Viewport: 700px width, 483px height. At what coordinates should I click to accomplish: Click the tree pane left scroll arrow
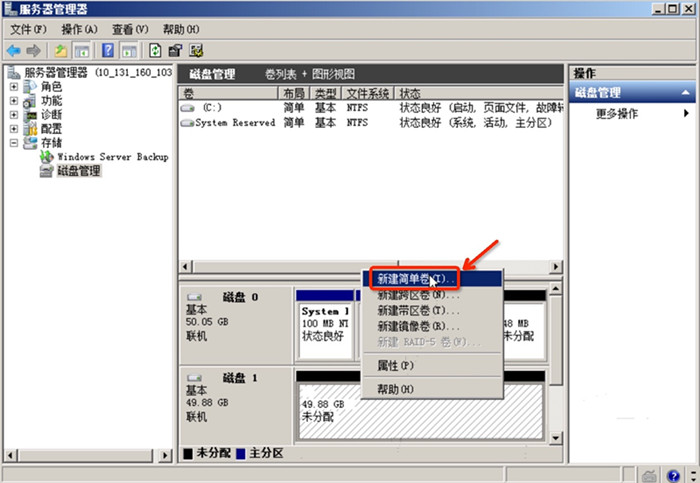[x=11, y=456]
